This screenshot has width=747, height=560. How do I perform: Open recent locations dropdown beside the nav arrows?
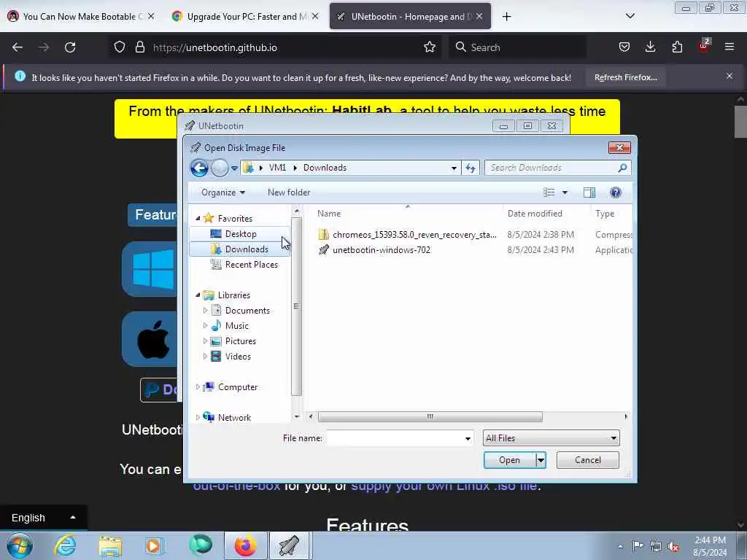click(x=234, y=168)
